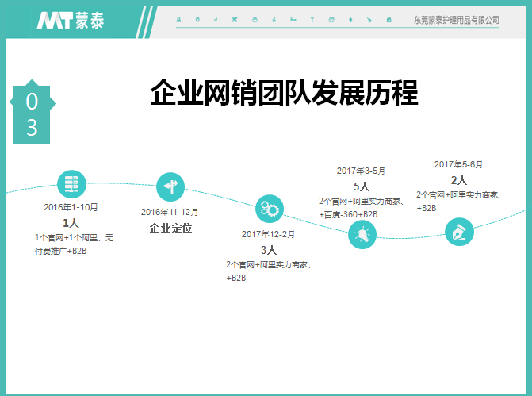Click the pen nib icon on the timeline
This screenshot has width=532, height=396.
click(x=457, y=232)
